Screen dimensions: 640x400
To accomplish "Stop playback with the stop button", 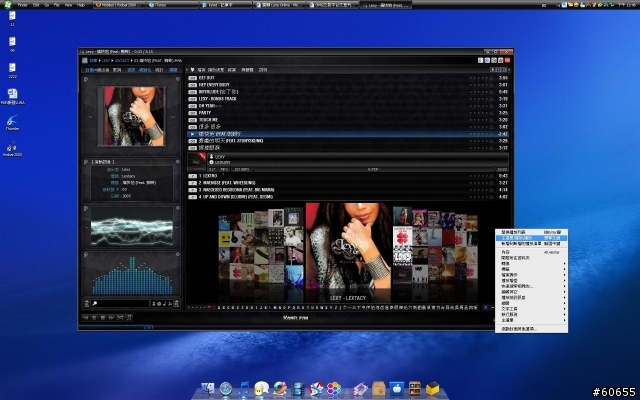I will [103, 317].
